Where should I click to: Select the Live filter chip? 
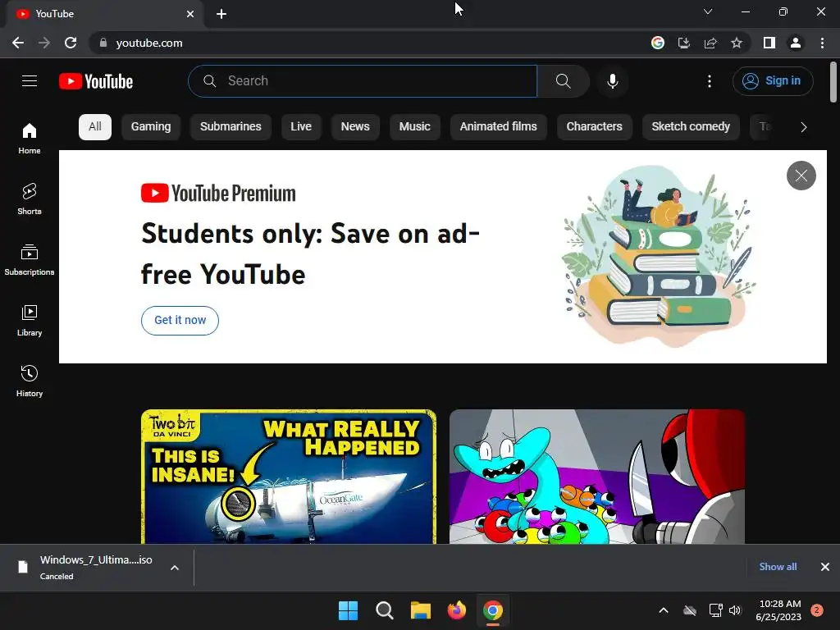pos(301,127)
